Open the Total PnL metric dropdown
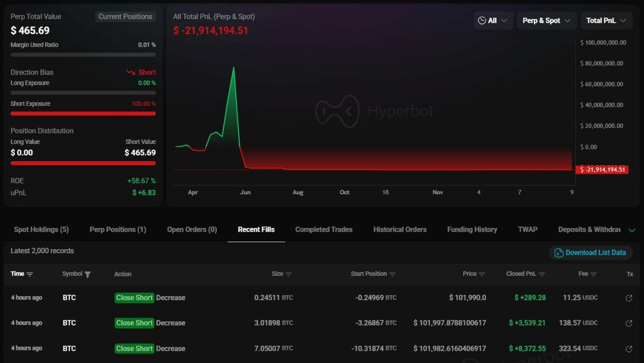This screenshot has height=363, width=644. click(606, 21)
